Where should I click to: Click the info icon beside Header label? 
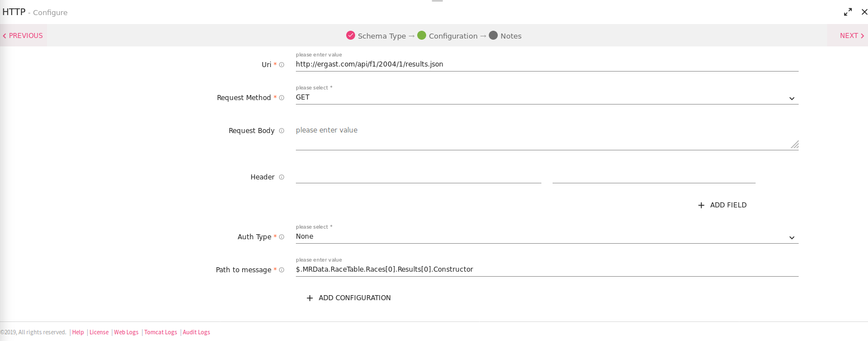pos(282,177)
